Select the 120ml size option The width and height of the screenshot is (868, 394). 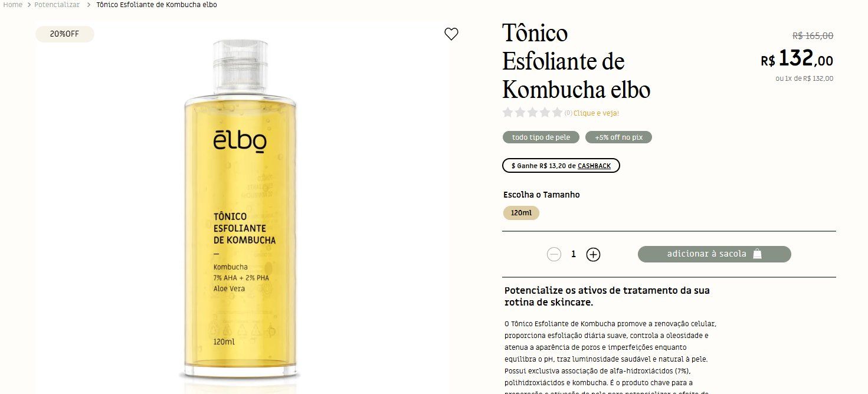(521, 213)
